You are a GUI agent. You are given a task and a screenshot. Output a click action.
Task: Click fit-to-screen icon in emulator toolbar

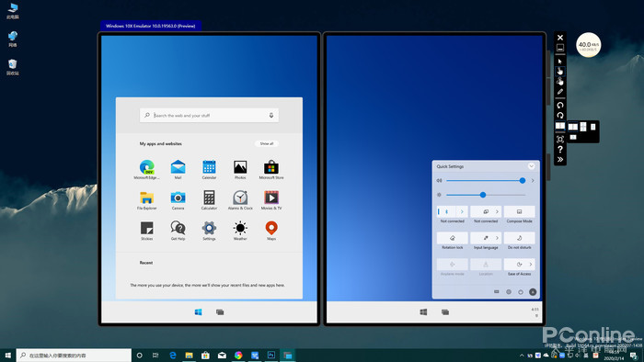coord(559,140)
